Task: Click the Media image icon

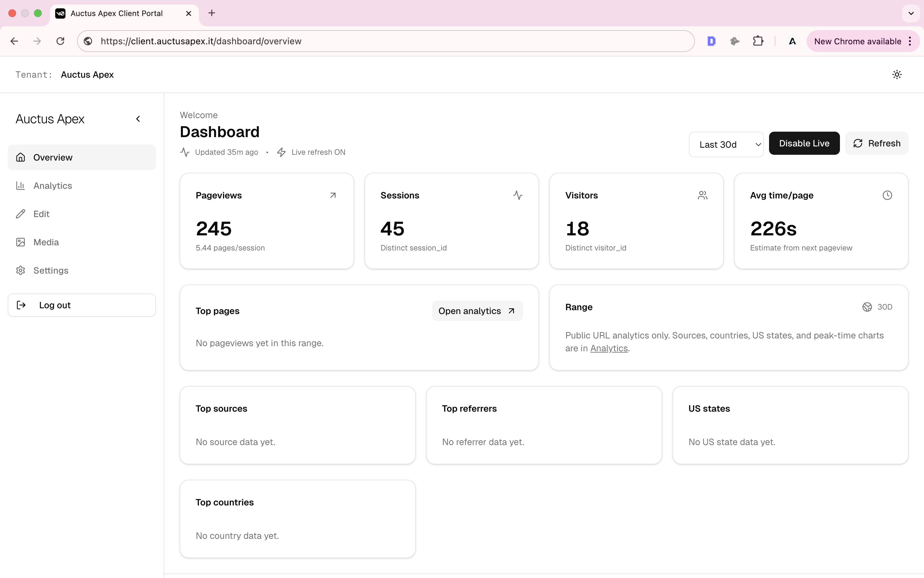Action: coord(21,242)
